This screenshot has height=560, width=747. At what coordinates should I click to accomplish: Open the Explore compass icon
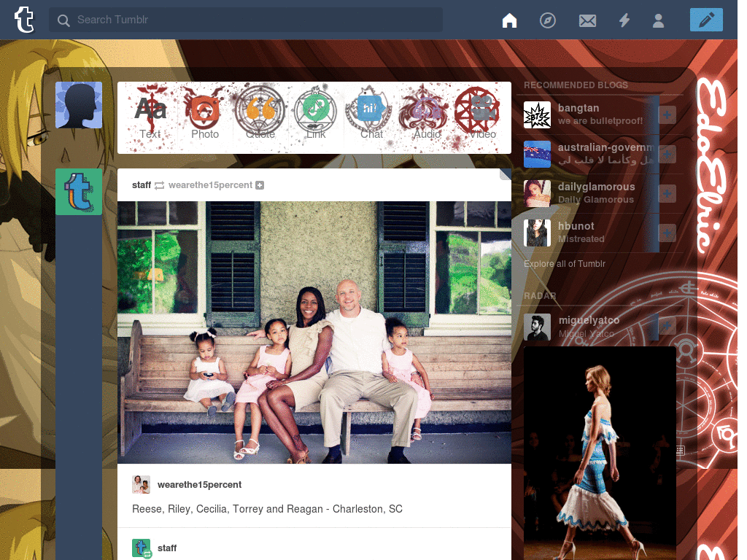click(x=547, y=20)
